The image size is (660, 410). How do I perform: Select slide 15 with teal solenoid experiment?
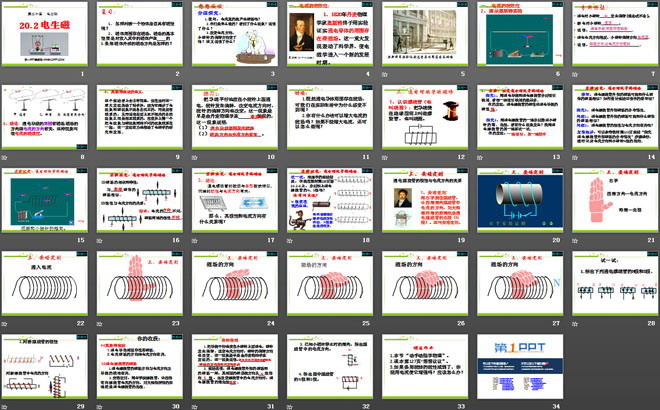pyautogui.click(x=45, y=200)
